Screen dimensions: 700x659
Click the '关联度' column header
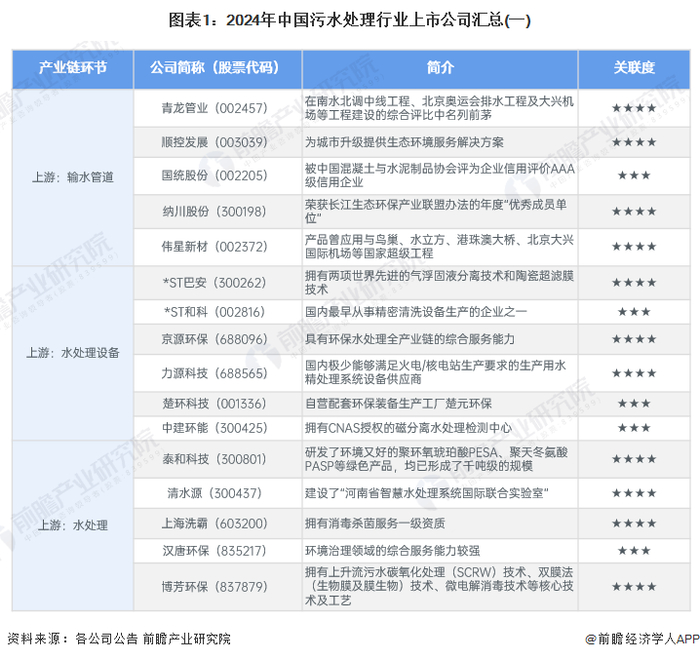tap(634, 67)
